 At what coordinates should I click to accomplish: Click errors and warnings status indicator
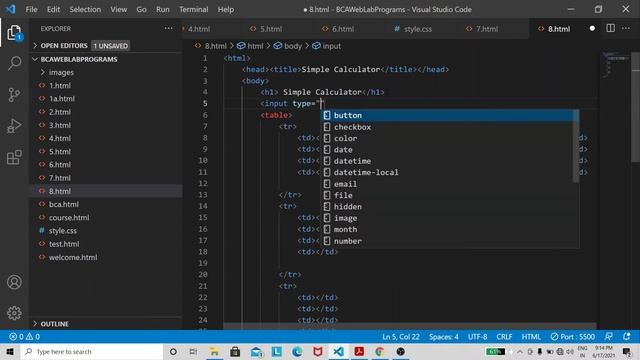[x=24, y=337]
